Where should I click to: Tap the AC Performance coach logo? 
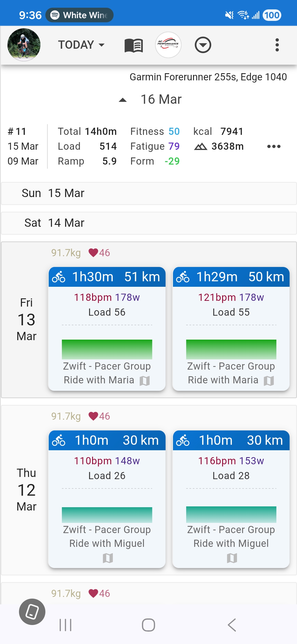pos(168,45)
